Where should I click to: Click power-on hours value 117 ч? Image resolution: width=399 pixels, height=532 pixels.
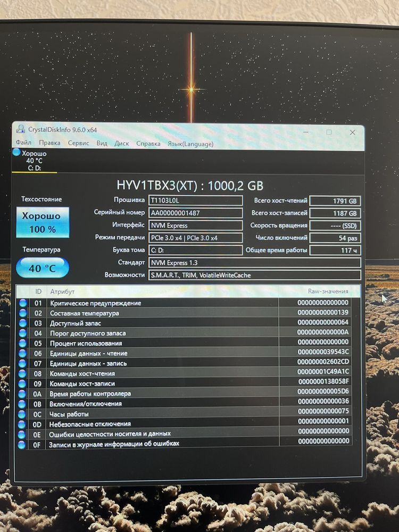(335, 251)
